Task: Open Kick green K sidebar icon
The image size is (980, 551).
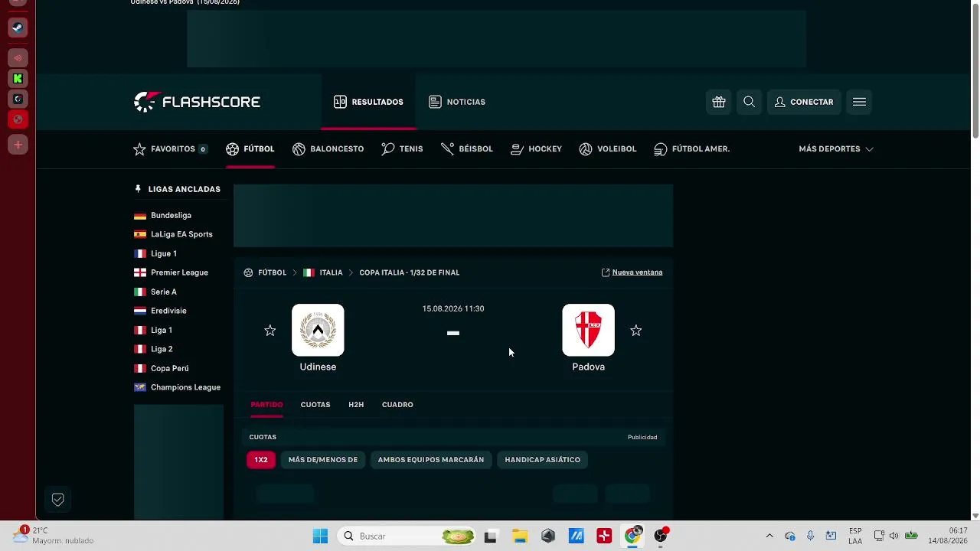Action: [18, 78]
